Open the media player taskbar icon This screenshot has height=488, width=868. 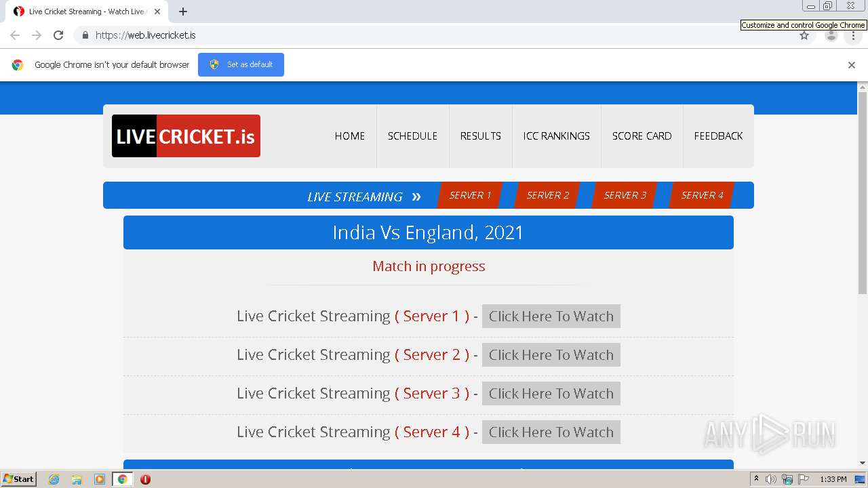pyautogui.click(x=100, y=479)
